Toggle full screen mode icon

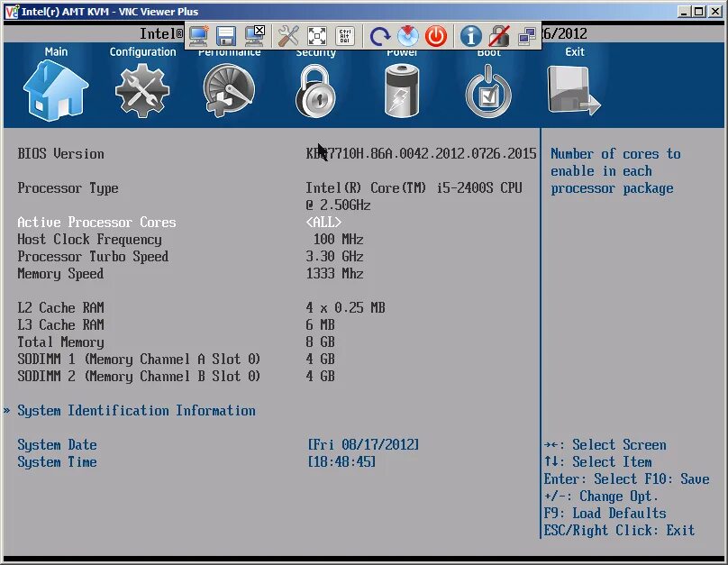click(x=317, y=36)
